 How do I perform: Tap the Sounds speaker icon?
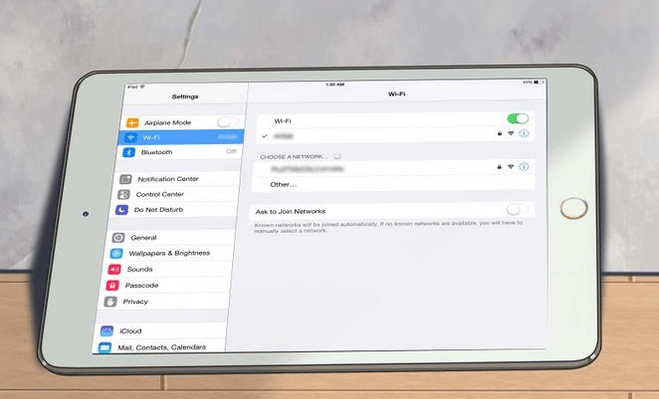114,270
